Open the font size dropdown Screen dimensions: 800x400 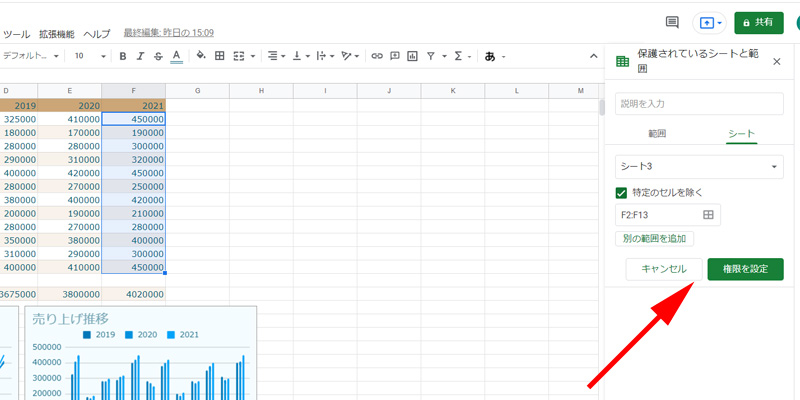90,56
